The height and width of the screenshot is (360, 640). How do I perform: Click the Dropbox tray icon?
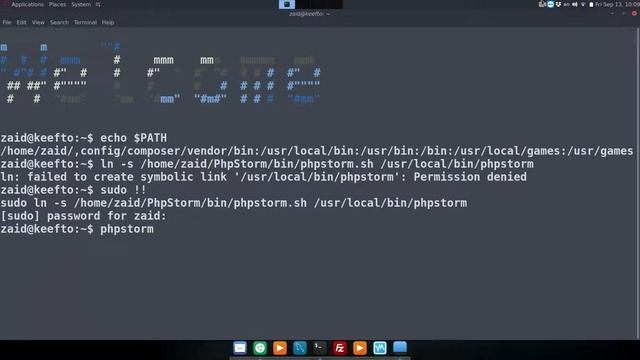[558, 4]
